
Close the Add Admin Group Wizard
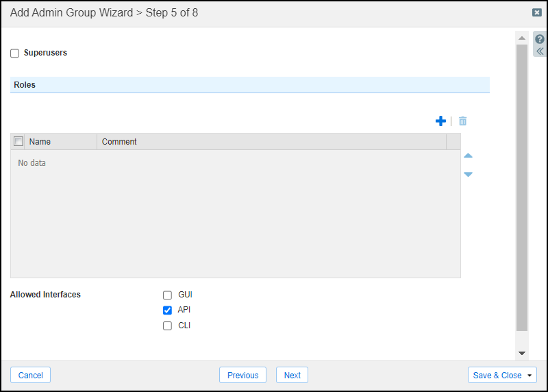point(537,12)
